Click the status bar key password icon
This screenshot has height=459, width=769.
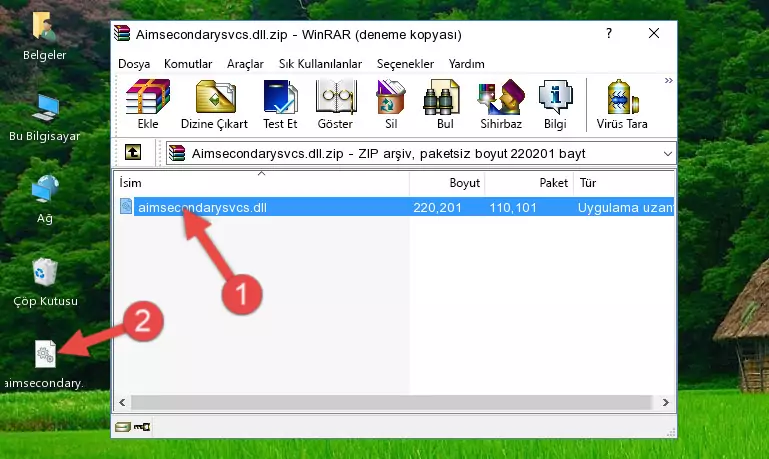[142, 427]
